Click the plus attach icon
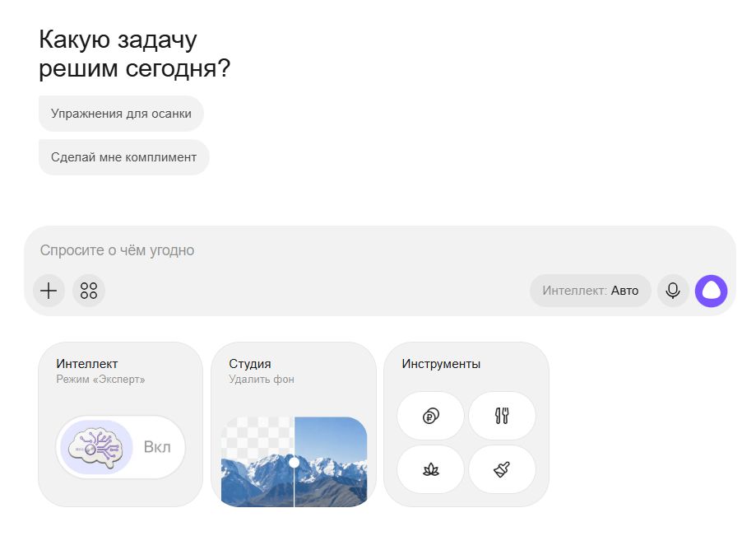756x536 pixels. [49, 291]
